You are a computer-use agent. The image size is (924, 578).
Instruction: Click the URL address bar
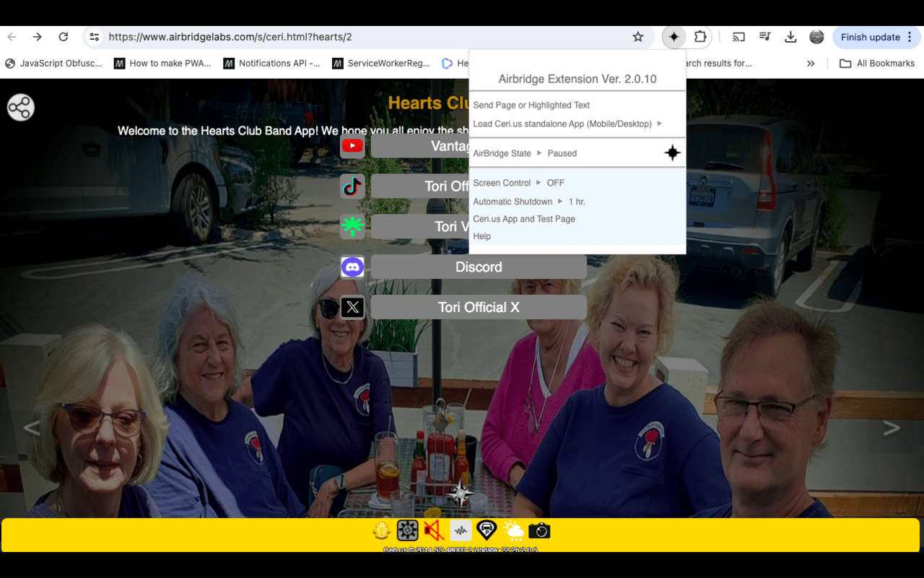[x=361, y=37]
